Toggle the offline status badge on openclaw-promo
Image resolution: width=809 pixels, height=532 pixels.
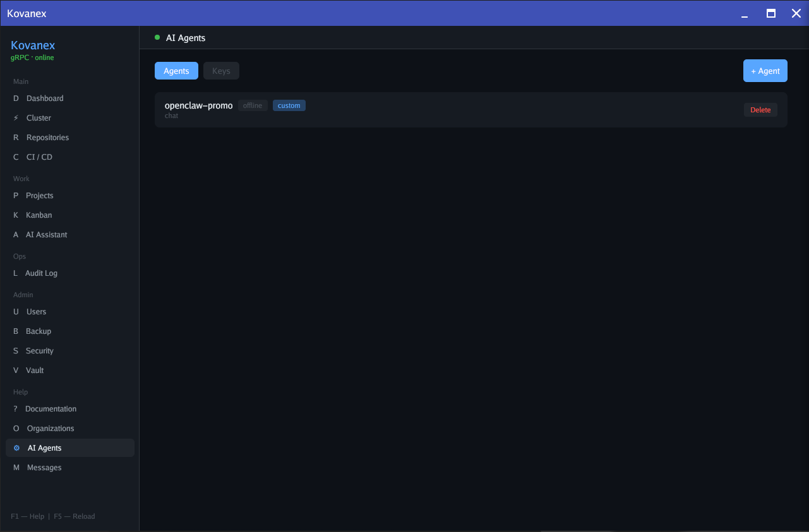click(x=253, y=105)
